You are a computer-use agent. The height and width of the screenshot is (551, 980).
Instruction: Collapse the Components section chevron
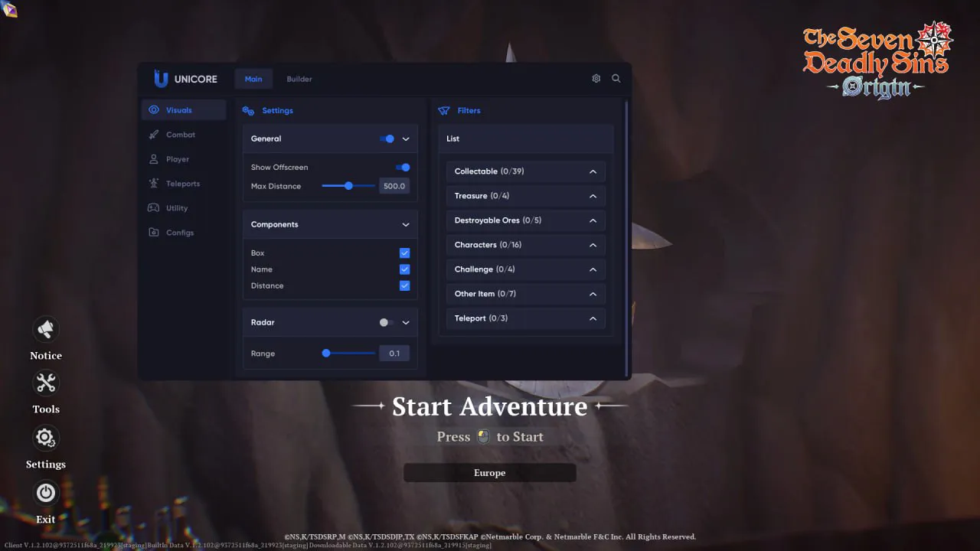pos(406,224)
